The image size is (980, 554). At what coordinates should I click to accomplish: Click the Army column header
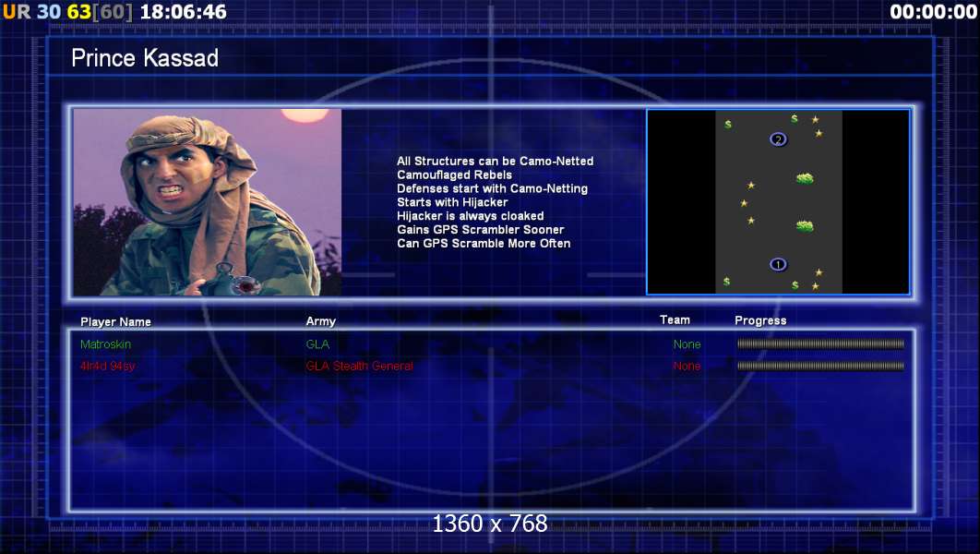(320, 320)
